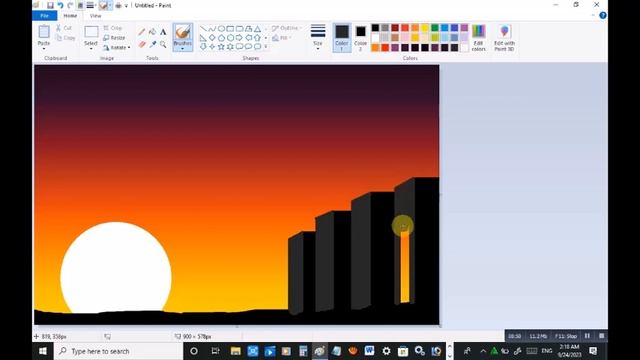Click the recorder Stop square button

point(601,336)
